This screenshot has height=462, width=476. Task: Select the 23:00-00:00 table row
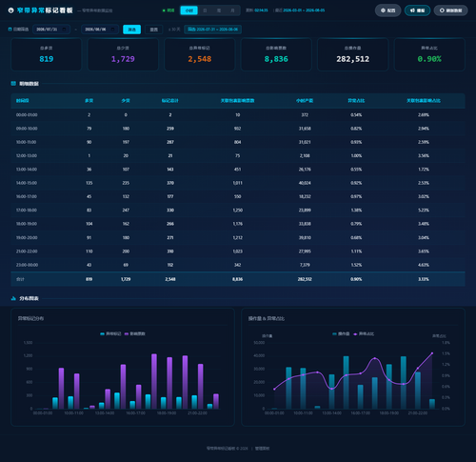click(x=238, y=265)
